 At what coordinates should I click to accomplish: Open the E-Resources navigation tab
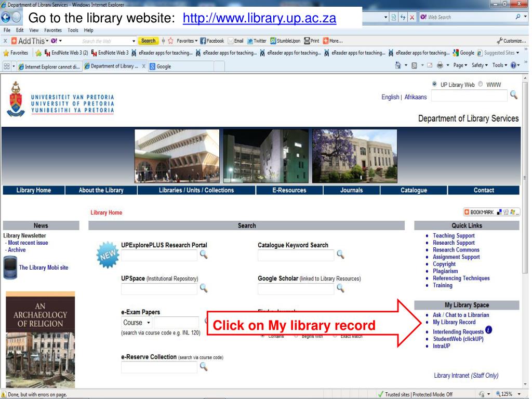click(289, 190)
